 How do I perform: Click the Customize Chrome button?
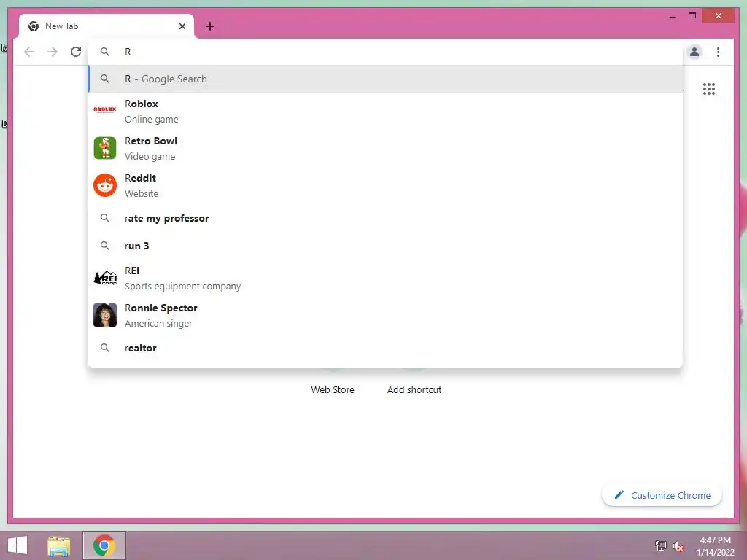pos(662,495)
